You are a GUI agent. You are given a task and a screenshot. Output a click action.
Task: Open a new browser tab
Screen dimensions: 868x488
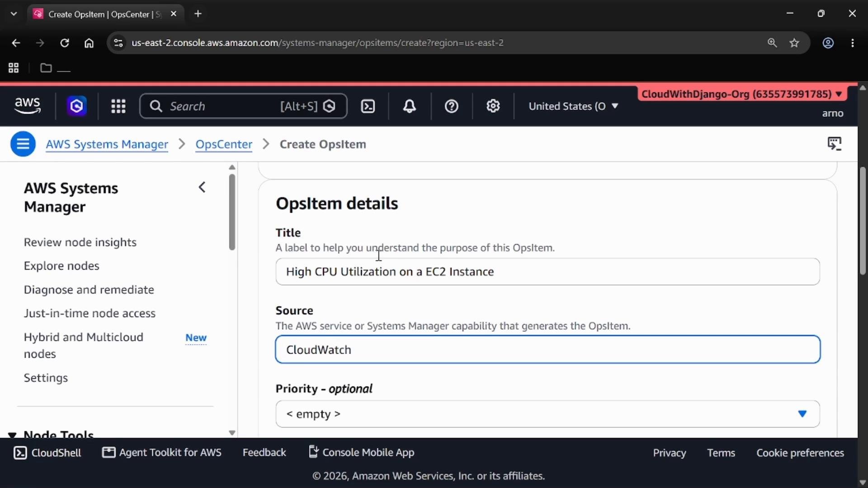click(198, 14)
